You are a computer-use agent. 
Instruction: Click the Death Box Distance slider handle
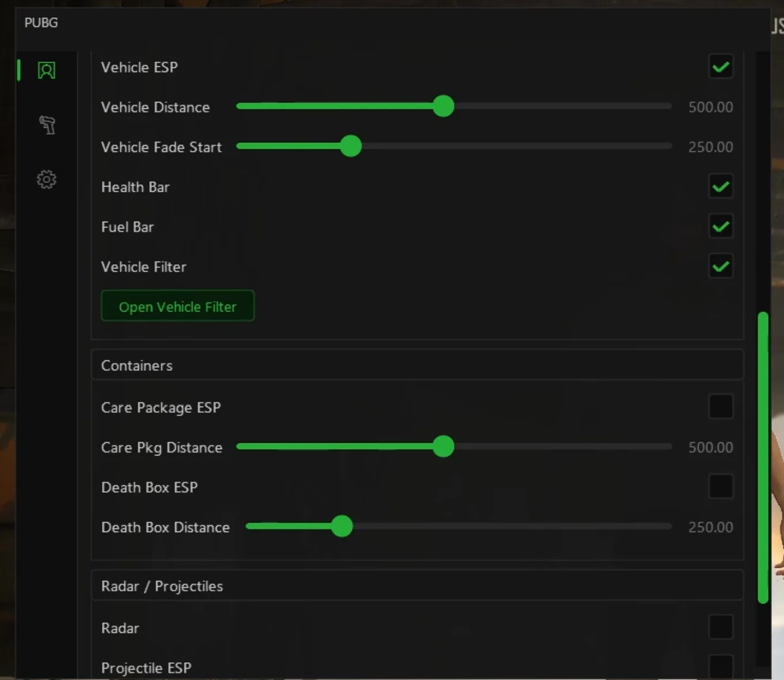(x=342, y=526)
